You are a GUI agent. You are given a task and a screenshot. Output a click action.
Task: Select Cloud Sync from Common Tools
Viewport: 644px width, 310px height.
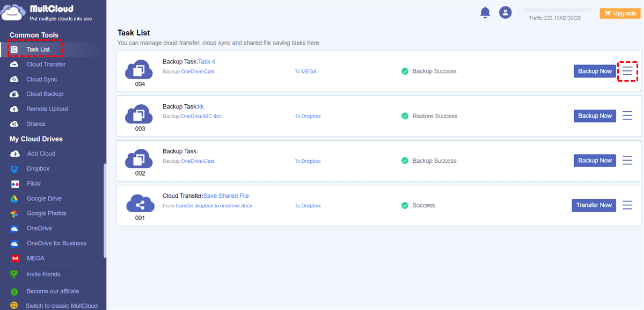(41, 80)
